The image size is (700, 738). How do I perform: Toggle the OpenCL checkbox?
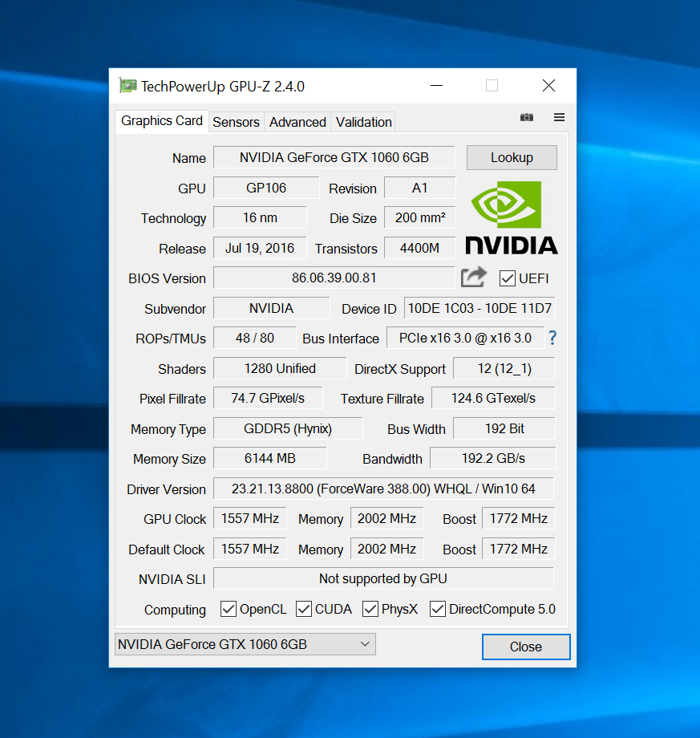(229, 609)
